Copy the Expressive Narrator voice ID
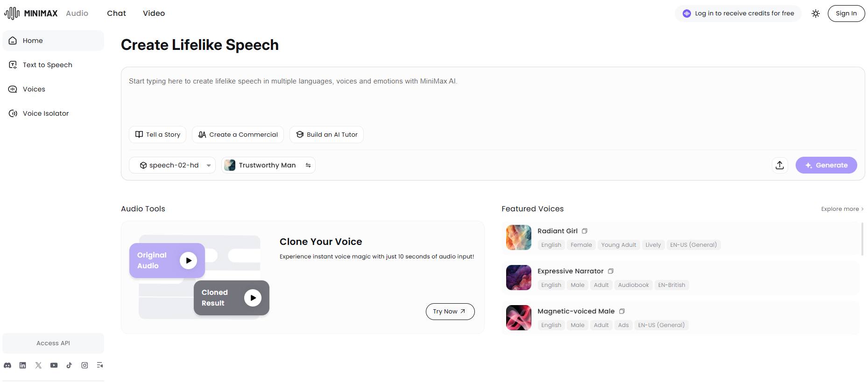Image resolution: width=868 pixels, height=383 pixels. 611,271
